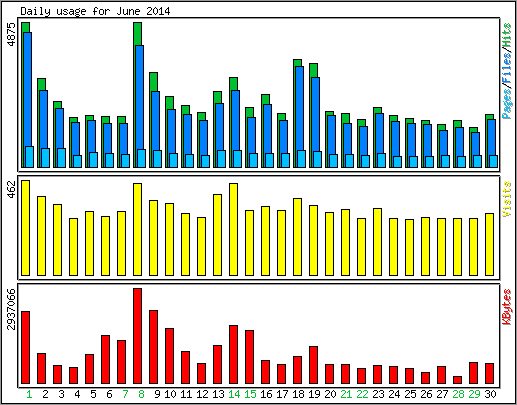Screen dimensions: 517x405
Task: Click green weekend day label '15'
Action: coord(250,394)
